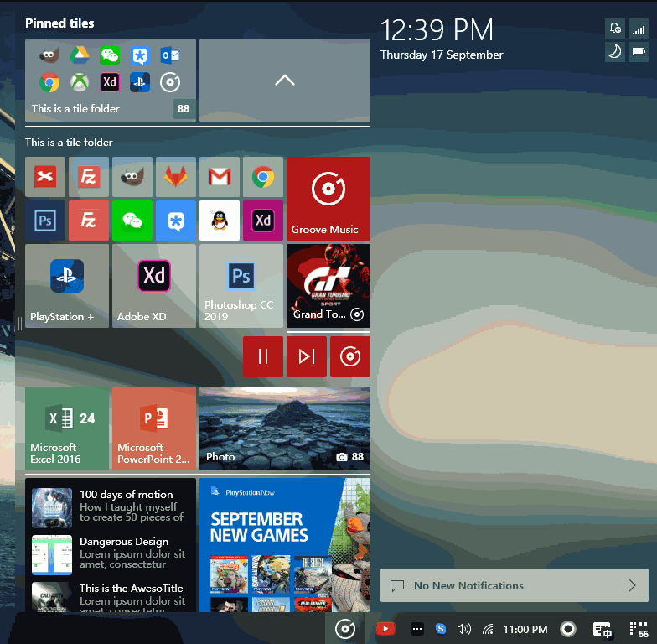Image resolution: width=657 pixels, height=644 pixels.
Task: Open the GitLab fox tile
Action: (176, 177)
